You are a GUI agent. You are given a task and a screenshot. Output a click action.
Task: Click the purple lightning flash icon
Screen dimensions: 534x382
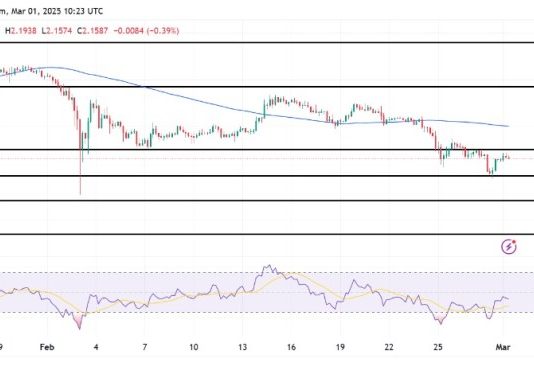point(509,246)
